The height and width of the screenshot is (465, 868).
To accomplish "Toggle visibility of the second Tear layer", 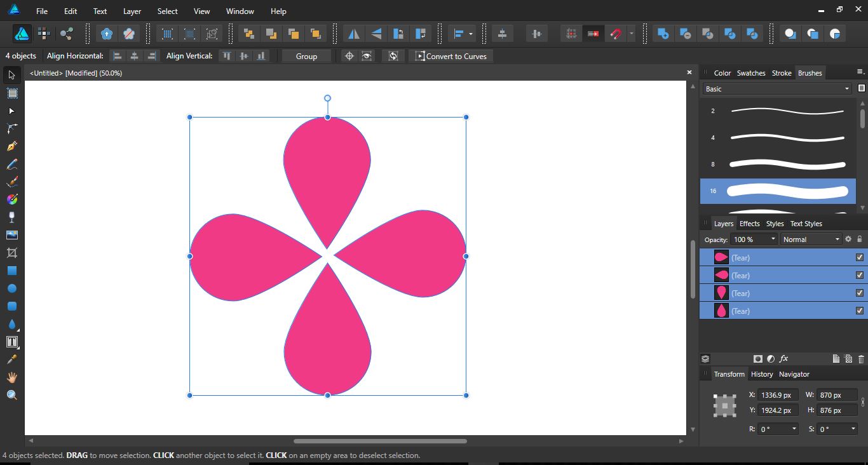I will point(860,275).
